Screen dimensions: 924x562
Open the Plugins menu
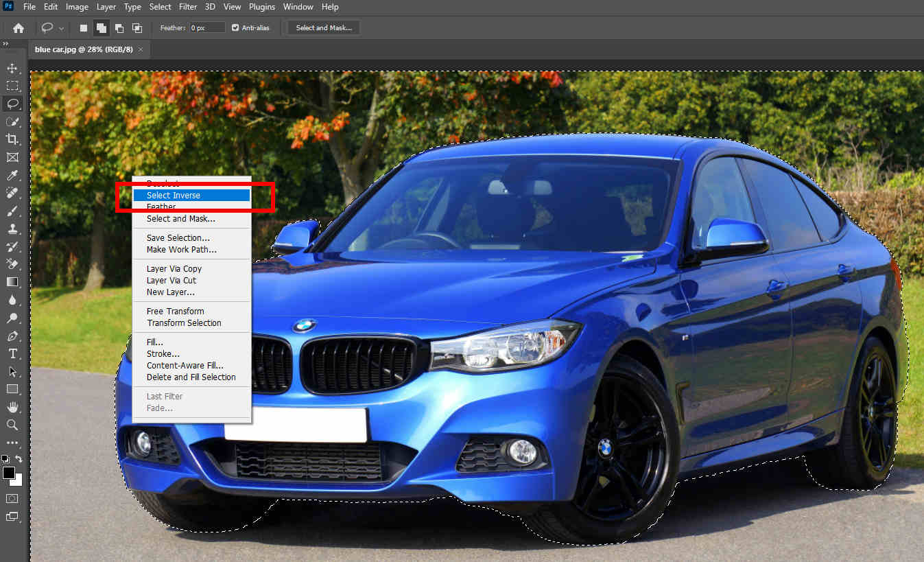point(262,7)
